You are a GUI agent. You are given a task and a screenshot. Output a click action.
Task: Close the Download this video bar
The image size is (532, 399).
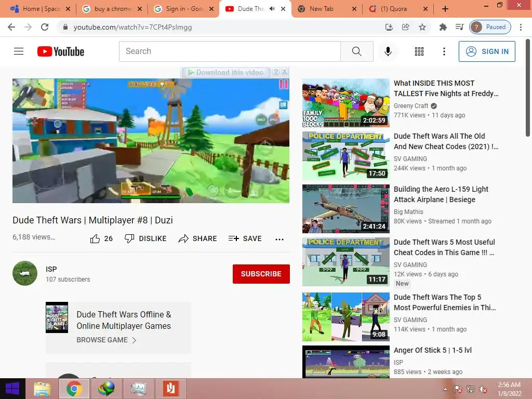[x=285, y=72]
